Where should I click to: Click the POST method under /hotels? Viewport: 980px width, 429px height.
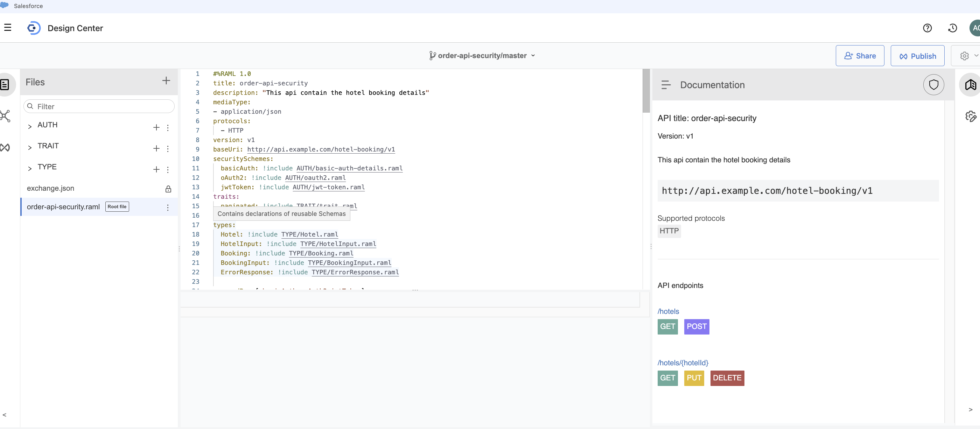pyautogui.click(x=696, y=326)
